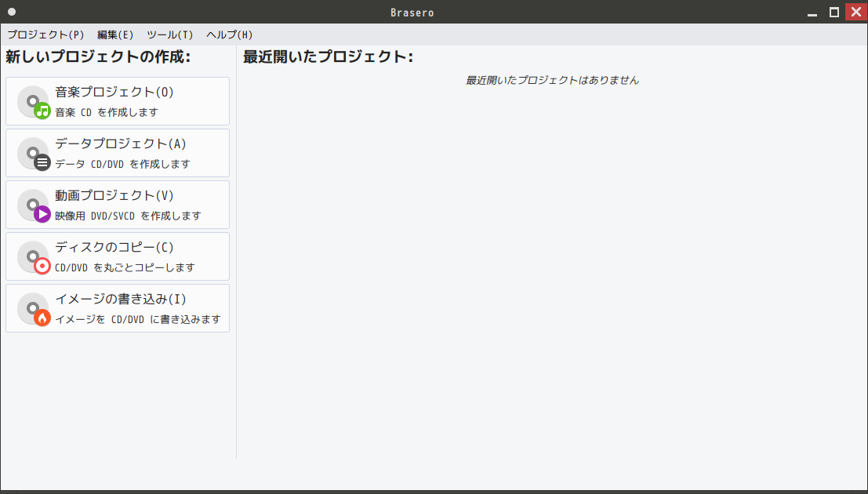Click the orange flame burn image icon
This screenshot has height=494, width=868.
[x=34, y=309]
